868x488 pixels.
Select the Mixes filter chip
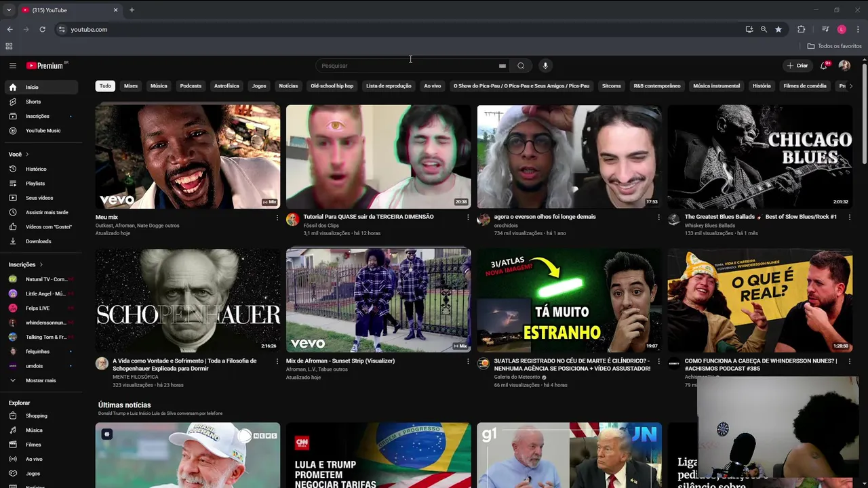point(131,86)
